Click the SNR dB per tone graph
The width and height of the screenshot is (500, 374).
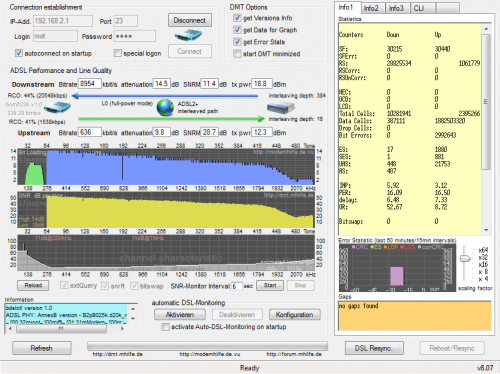(x=166, y=210)
